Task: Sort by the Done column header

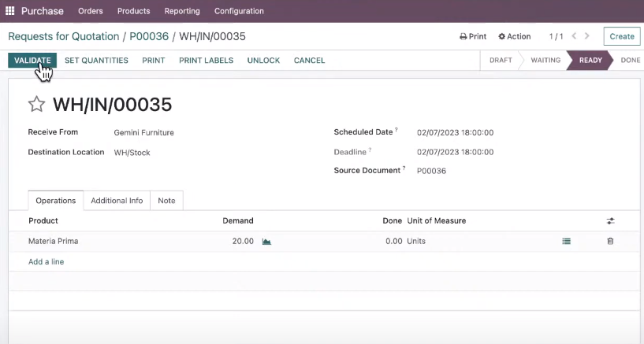Action: [393, 220]
